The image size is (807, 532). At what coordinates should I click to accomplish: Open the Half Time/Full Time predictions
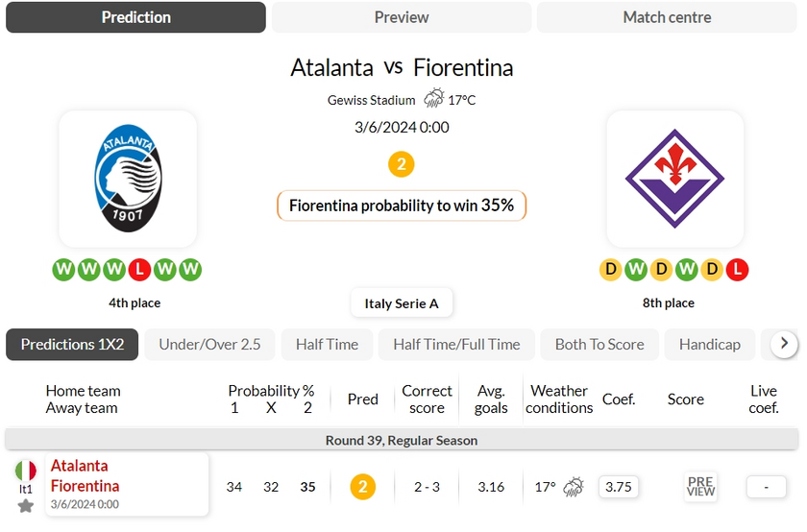coord(456,344)
